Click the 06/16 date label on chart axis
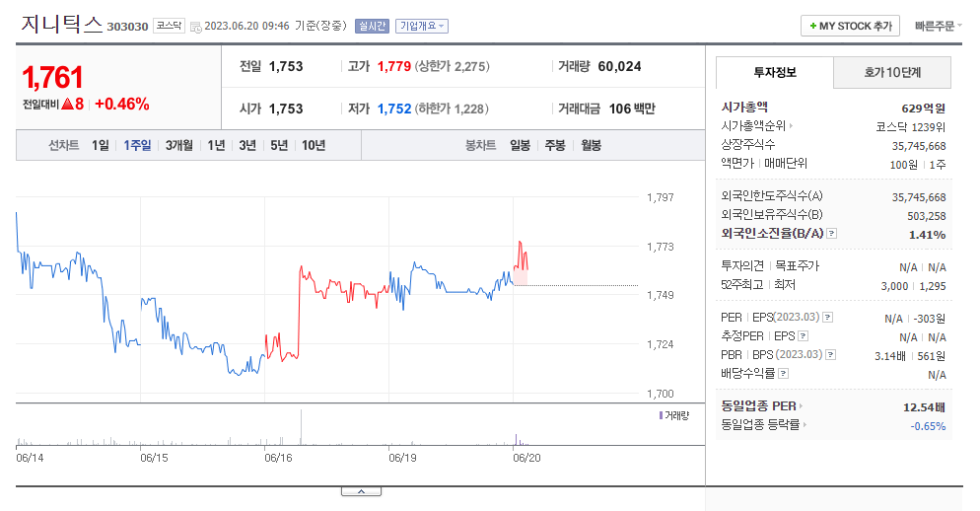The height and width of the screenshot is (511, 980). click(x=278, y=458)
